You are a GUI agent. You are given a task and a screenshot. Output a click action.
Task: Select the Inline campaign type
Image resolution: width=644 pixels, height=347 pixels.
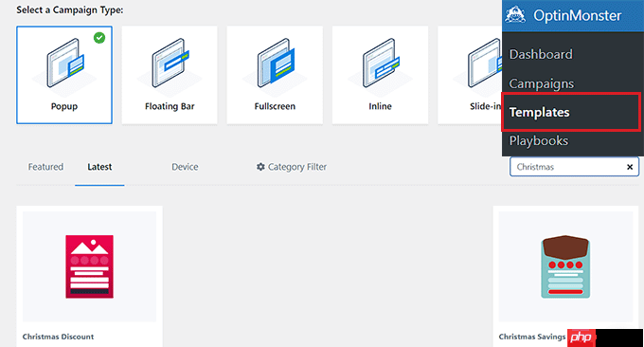[380, 75]
